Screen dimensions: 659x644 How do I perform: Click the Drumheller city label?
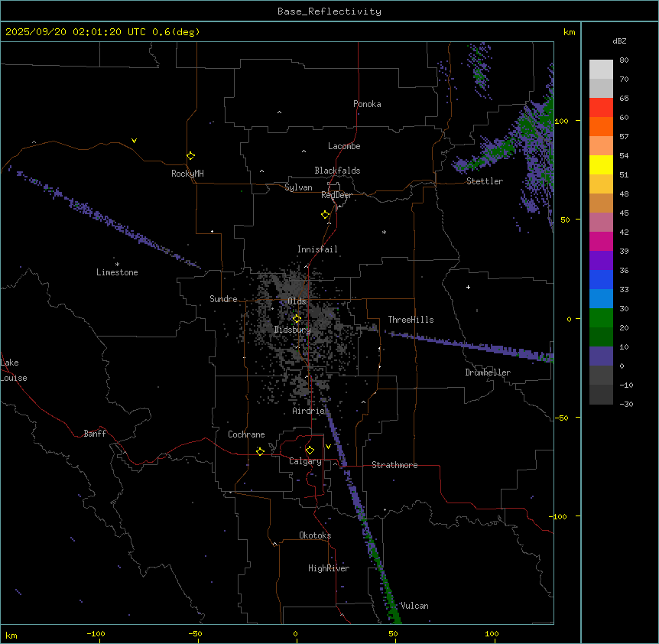pos(488,372)
